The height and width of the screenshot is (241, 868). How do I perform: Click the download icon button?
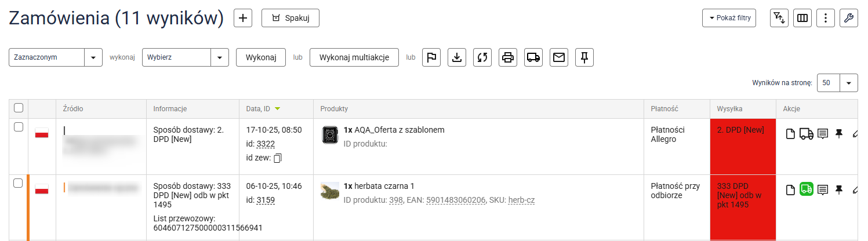(457, 57)
